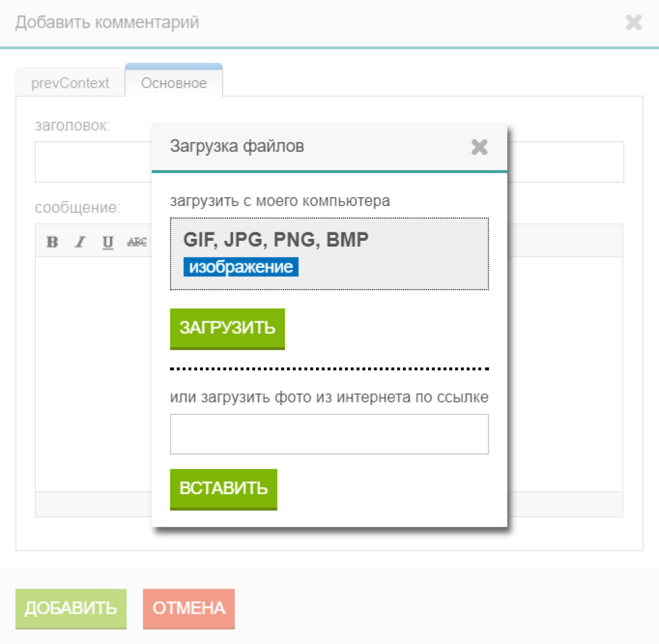Click the editor's bottom status bar
This screenshot has height=644, width=659.
tap(92, 504)
